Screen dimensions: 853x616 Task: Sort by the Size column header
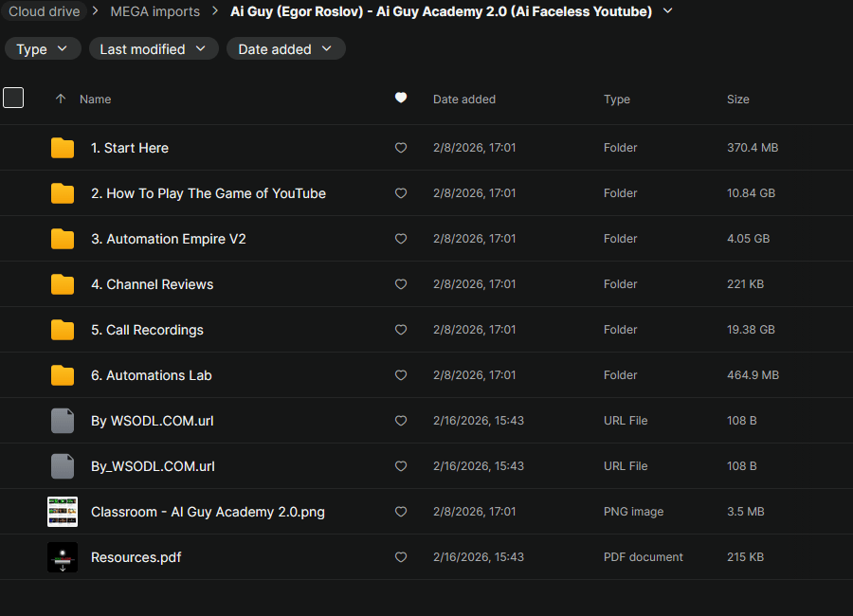[737, 100]
